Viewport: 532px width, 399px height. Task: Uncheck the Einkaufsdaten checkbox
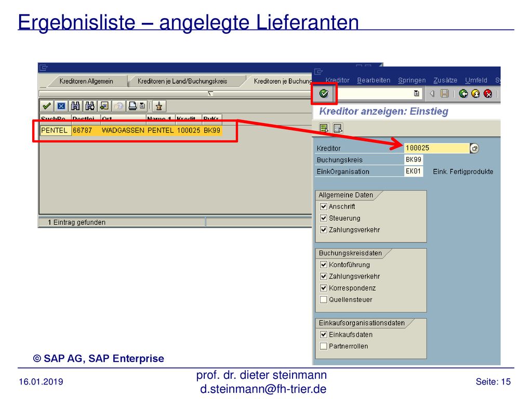pyautogui.click(x=324, y=334)
